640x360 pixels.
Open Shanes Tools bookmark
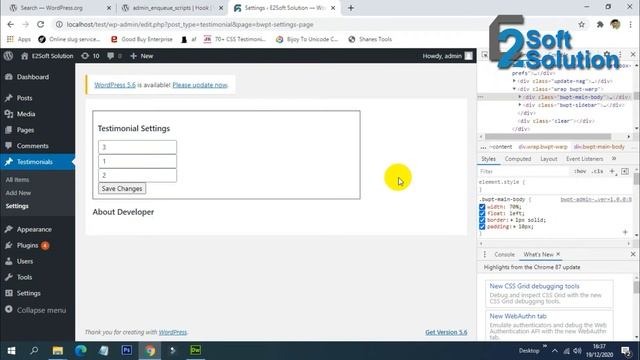click(x=370, y=39)
